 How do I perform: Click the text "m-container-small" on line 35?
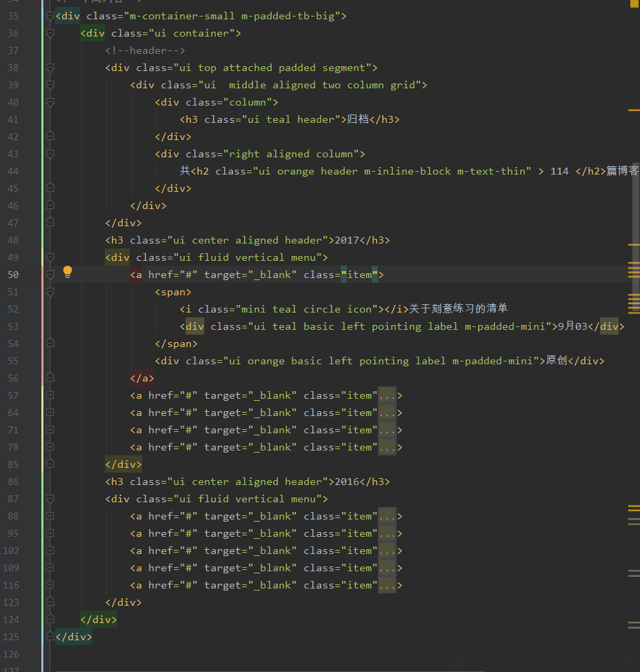click(182, 17)
